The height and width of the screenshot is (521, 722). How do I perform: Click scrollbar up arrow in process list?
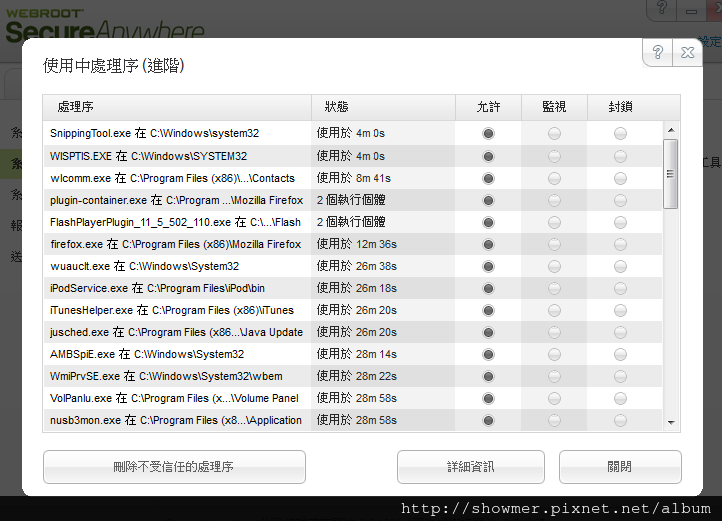[671, 130]
